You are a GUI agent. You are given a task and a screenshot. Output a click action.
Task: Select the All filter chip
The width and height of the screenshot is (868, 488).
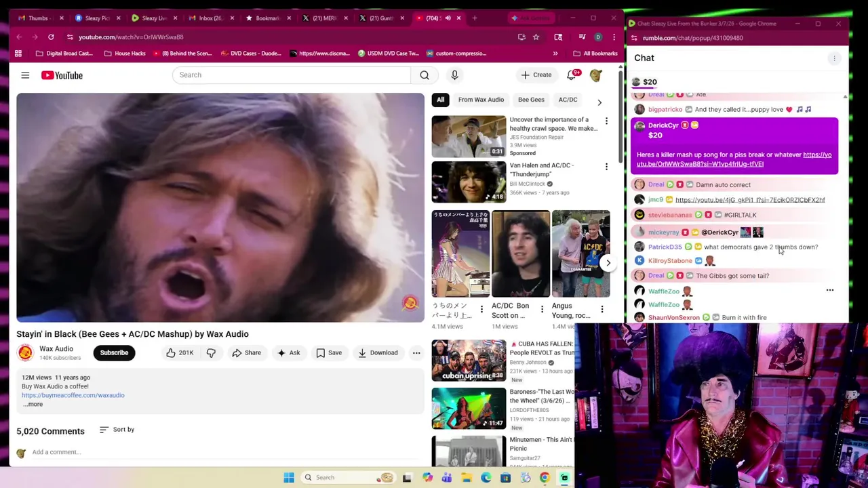(440, 100)
